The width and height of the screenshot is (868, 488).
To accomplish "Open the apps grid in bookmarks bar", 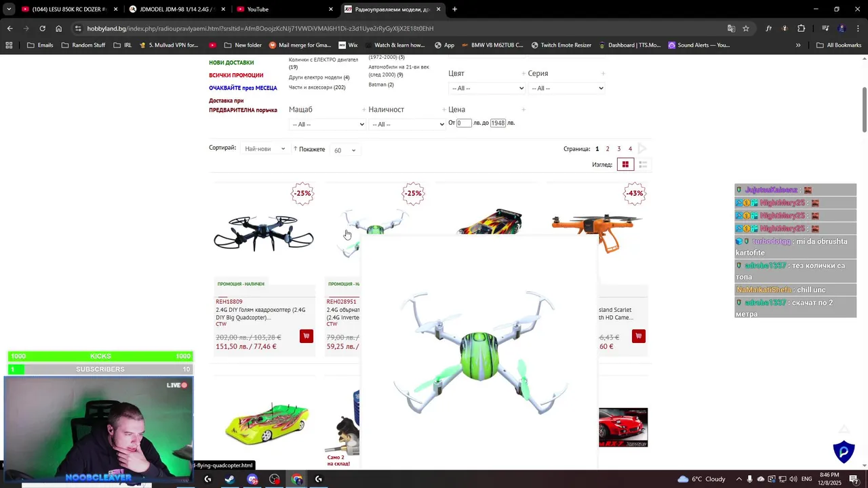I will 9,45.
